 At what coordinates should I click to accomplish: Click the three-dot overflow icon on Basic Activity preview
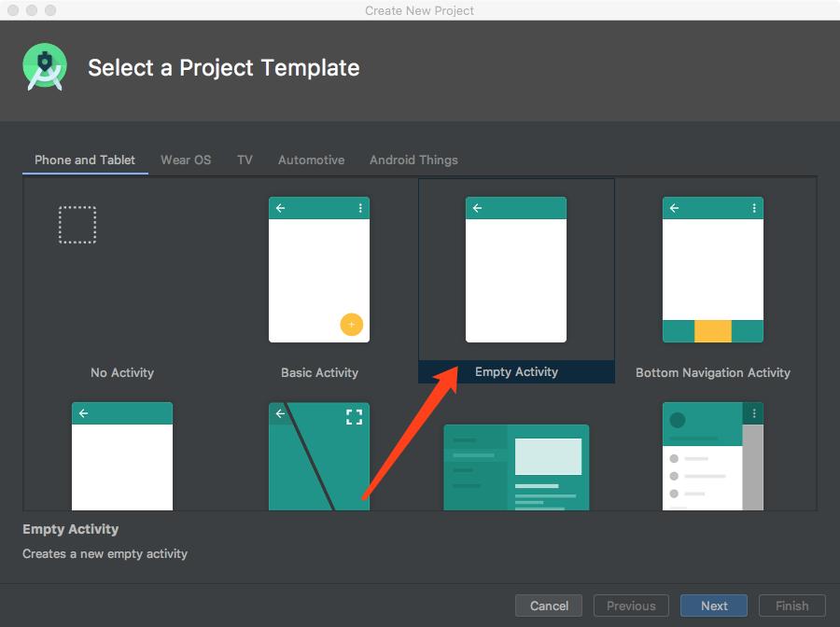pos(360,208)
